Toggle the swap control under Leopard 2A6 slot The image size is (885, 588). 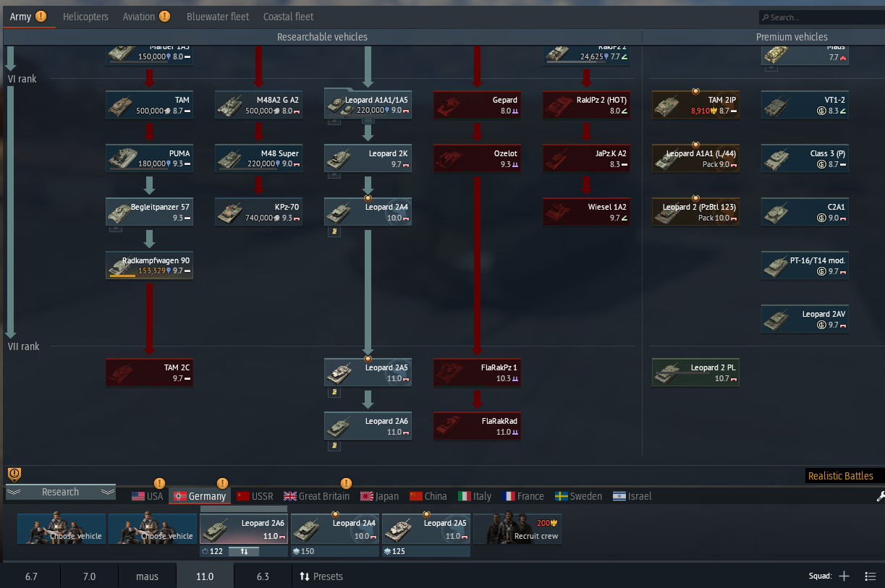tap(245, 551)
